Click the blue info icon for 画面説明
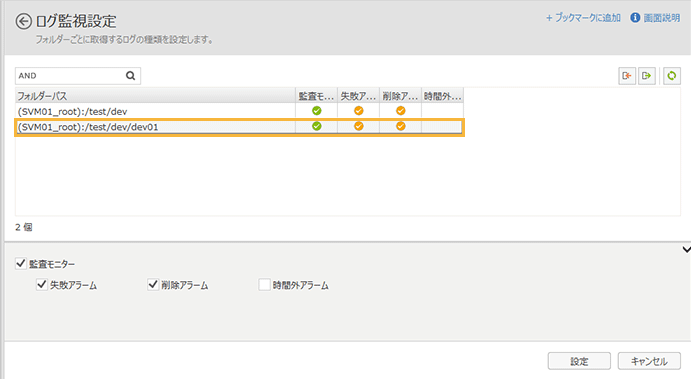Image resolution: width=691 pixels, height=379 pixels. coord(635,18)
